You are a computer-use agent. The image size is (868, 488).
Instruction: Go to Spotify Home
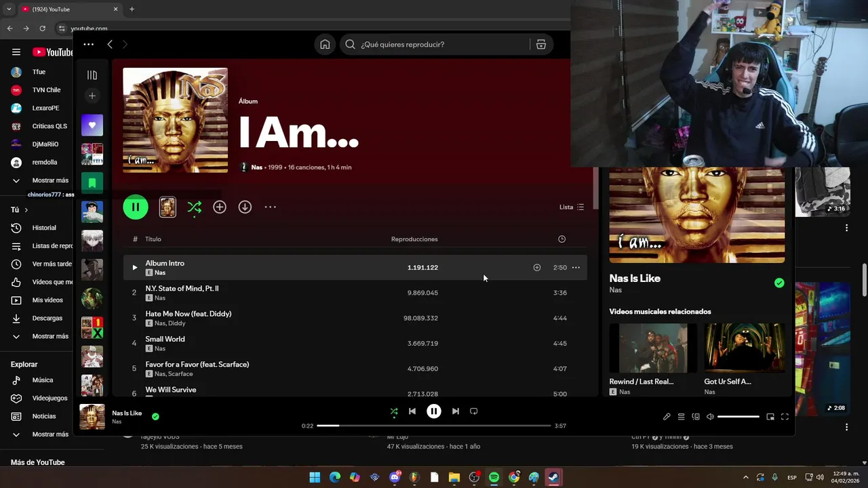pos(325,44)
